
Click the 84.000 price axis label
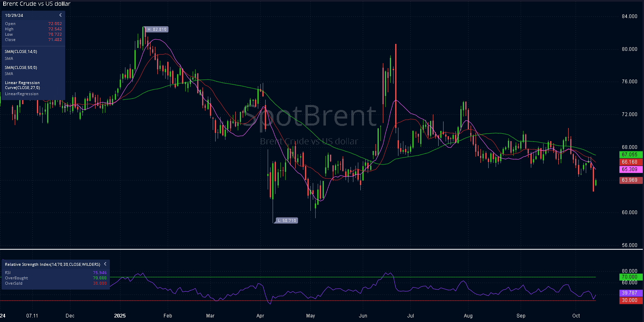click(x=629, y=16)
